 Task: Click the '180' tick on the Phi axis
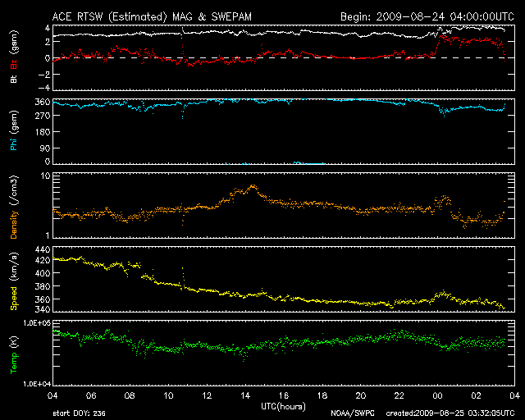(x=43, y=132)
